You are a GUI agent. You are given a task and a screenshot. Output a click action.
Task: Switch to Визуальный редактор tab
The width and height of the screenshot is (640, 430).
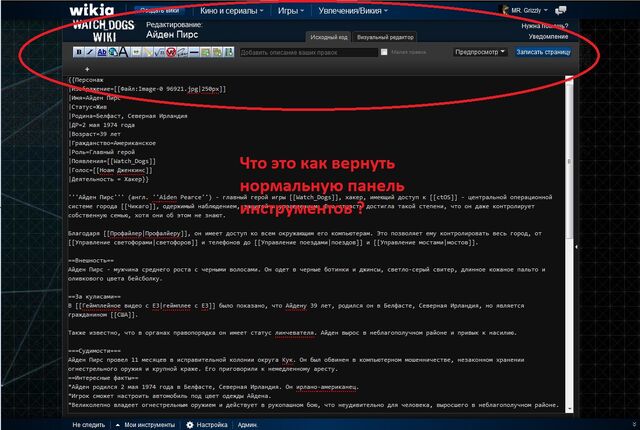click(x=385, y=37)
